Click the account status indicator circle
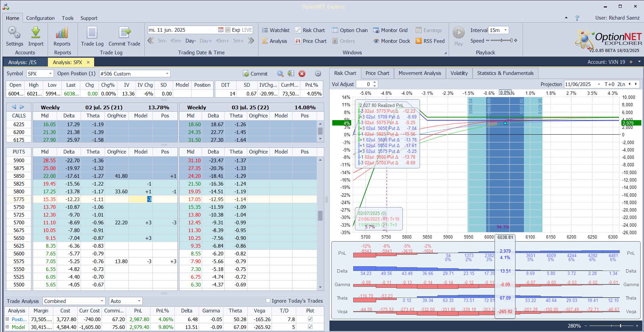This screenshot has width=644, height=332. pos(631,62)
